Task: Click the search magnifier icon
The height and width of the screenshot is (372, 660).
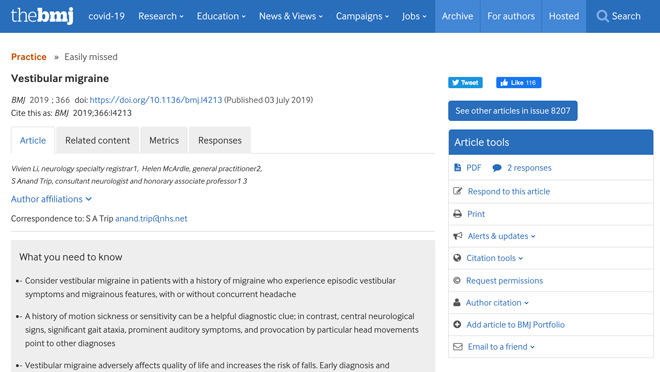Action: (602, 16)
